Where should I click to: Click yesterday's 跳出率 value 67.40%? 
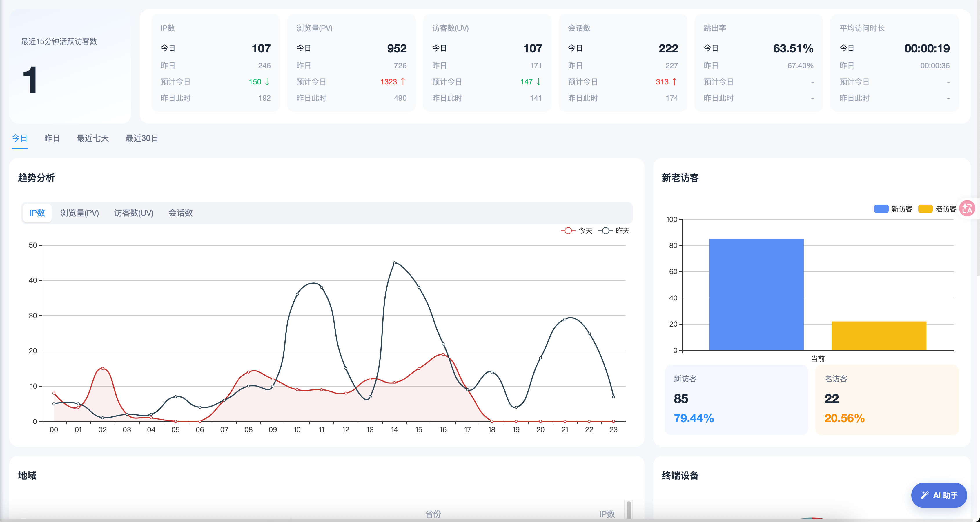point(801,66)
